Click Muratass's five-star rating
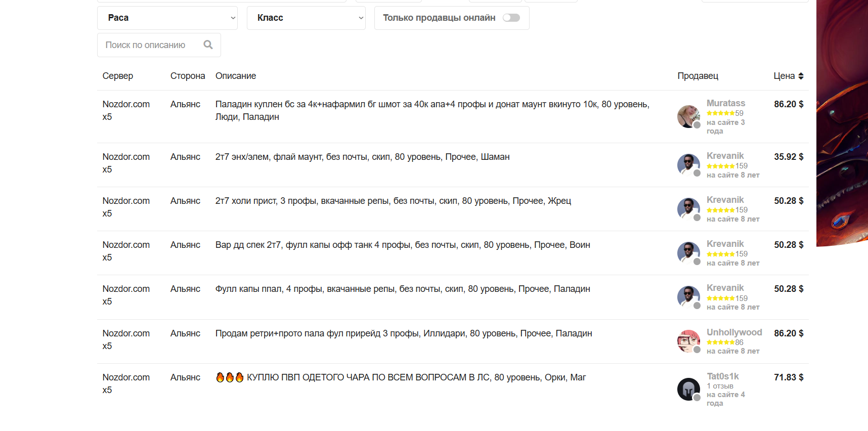 coord(721,113)
